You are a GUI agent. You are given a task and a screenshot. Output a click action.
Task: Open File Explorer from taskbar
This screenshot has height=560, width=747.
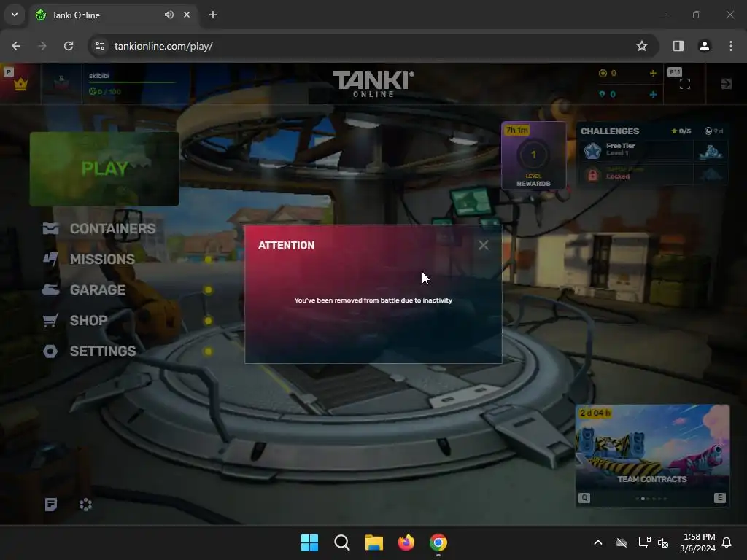[374, 542]
